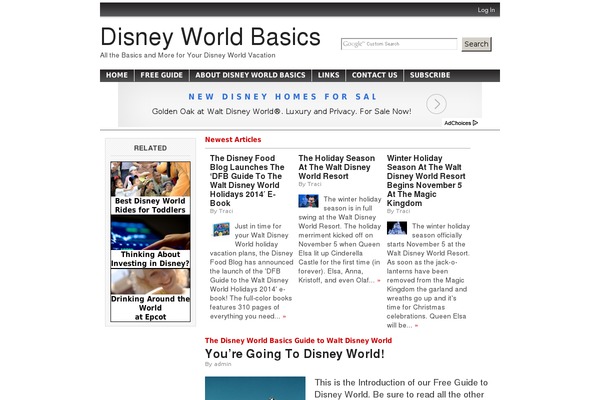Click the ad's circular arrow icon
600x400 pixels.
[436, 104]
